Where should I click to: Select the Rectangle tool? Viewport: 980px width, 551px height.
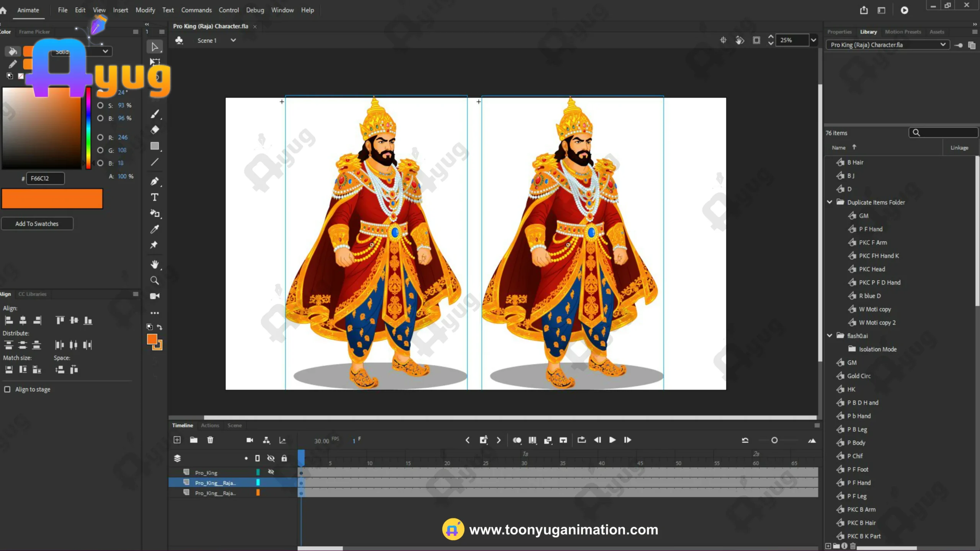[x=155, y=146]
